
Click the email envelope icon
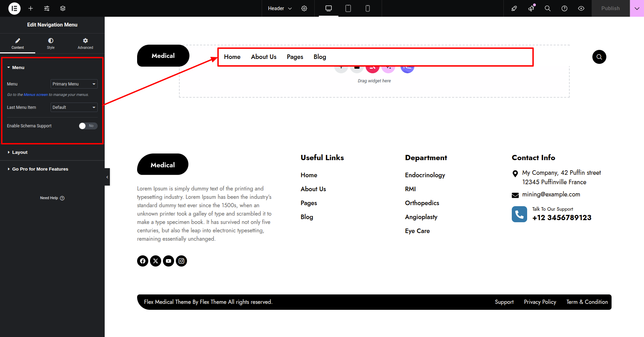[x=515, y=195]
